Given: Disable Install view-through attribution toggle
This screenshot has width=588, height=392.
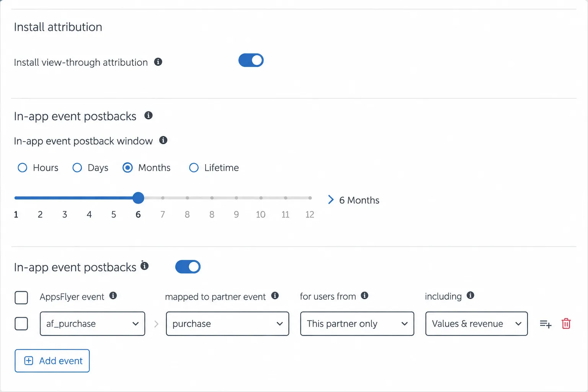Looking at the screenshot, I should [x=251, y=60].
